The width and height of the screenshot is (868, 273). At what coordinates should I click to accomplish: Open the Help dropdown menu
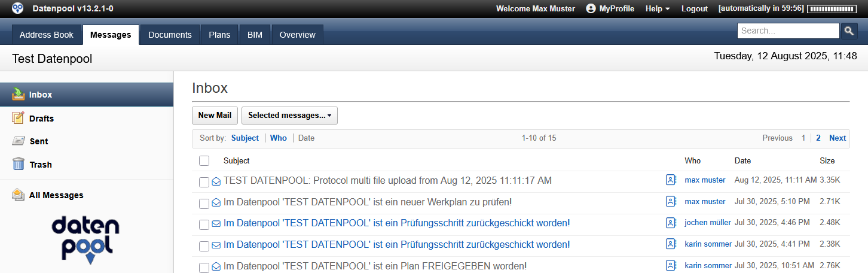658,8
